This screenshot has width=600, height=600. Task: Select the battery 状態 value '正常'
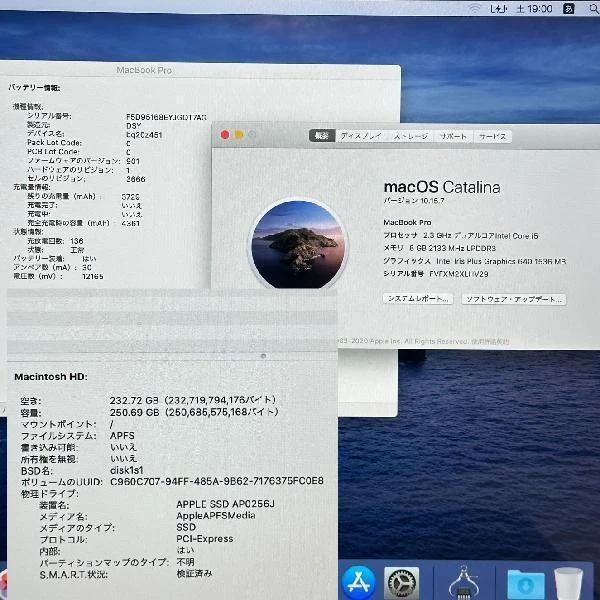point(77,250)
